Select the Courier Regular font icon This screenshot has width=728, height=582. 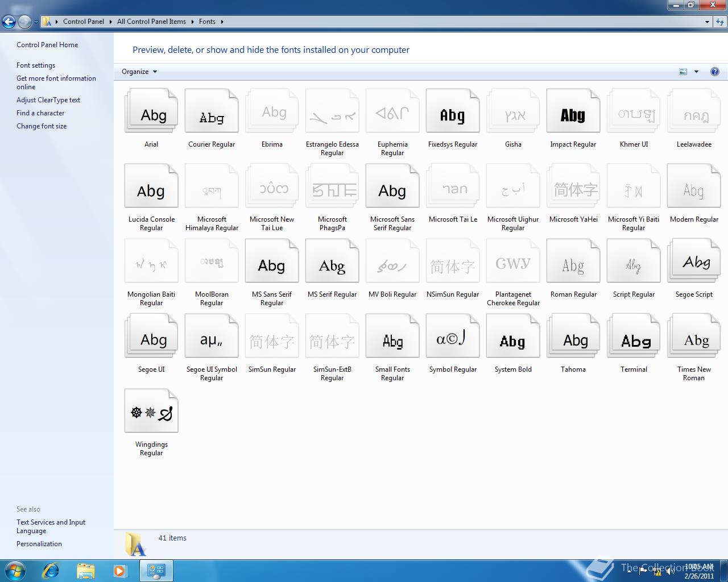click(x=212, y=111)
